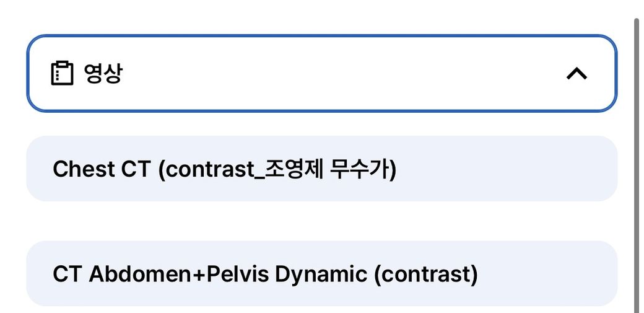
Task: Click "(contrast)" in the Abdomen+Pelvis row
Action: point(425,274)
